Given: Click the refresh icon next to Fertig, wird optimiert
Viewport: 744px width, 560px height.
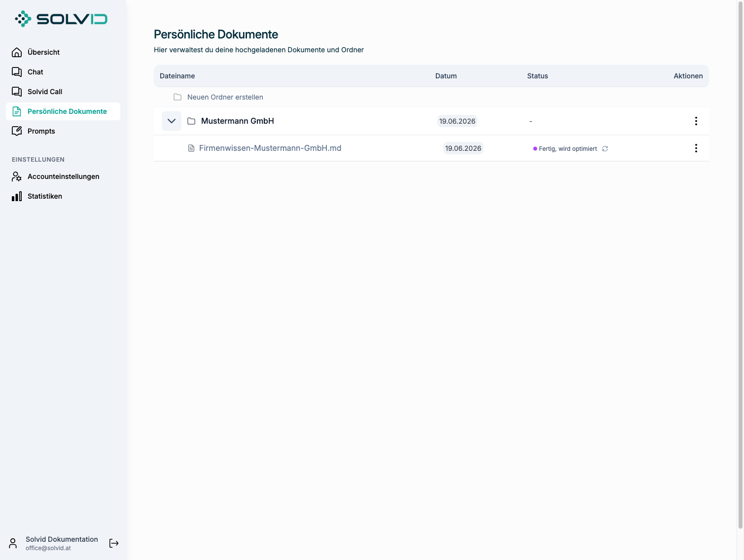Looking at the screenshot, I should (605, 148).
